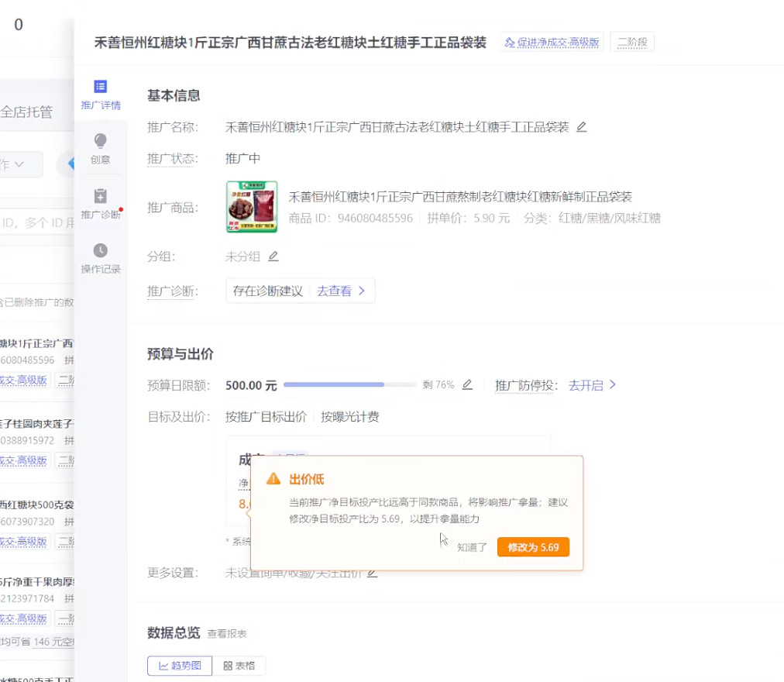Click the 红糖/黑糖/风味红糖 category text

tap(610, 218)
